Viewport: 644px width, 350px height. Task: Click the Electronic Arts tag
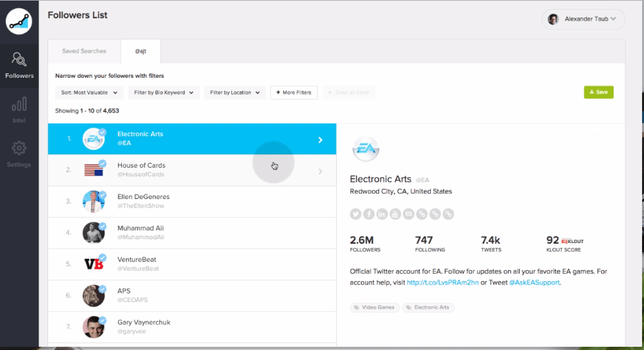tap(428, 307)
